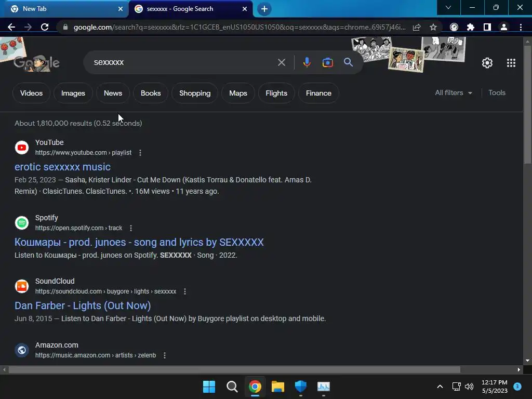
Task: Open Amazon music artists URL breadcrumb
Action: (96, 355)
